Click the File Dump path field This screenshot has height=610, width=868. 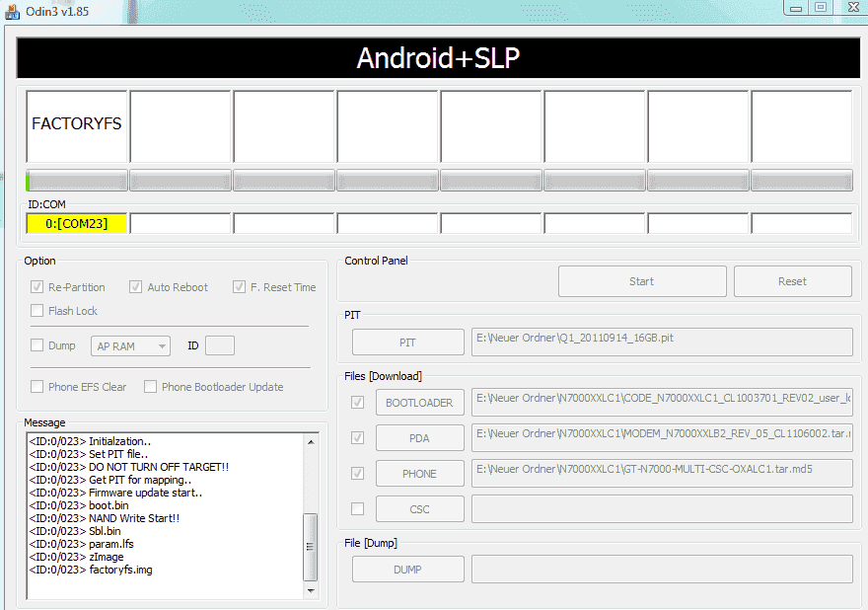(662, 569)
